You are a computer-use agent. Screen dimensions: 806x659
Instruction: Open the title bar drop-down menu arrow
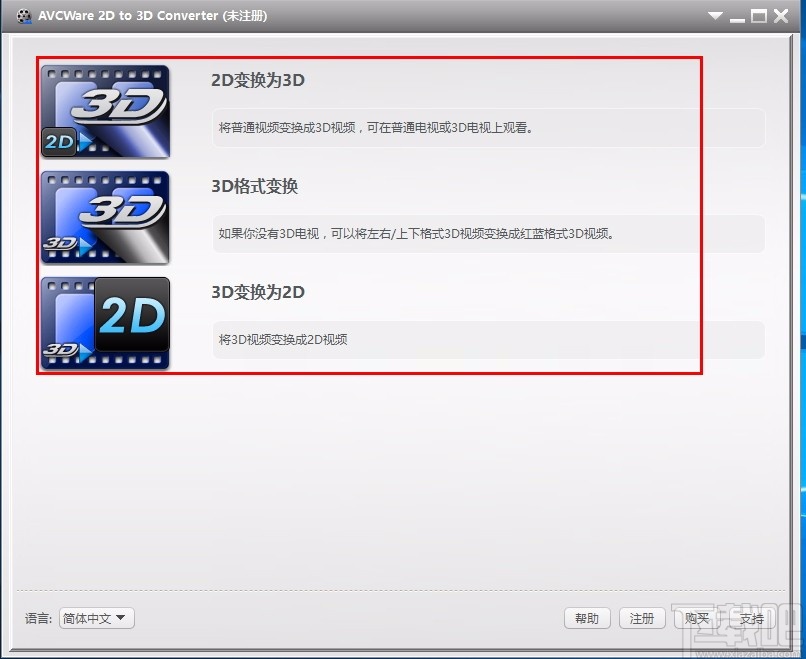716,15
